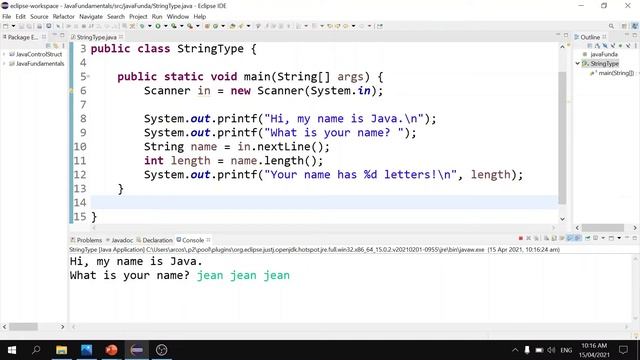Click the toolbar Search magnifier icon on right
This screenshot has height=360, width=640.
coord(611,26)
